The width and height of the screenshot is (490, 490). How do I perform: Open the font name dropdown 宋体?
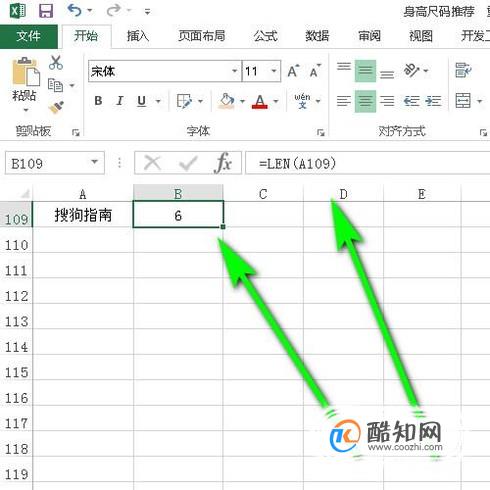235,71
